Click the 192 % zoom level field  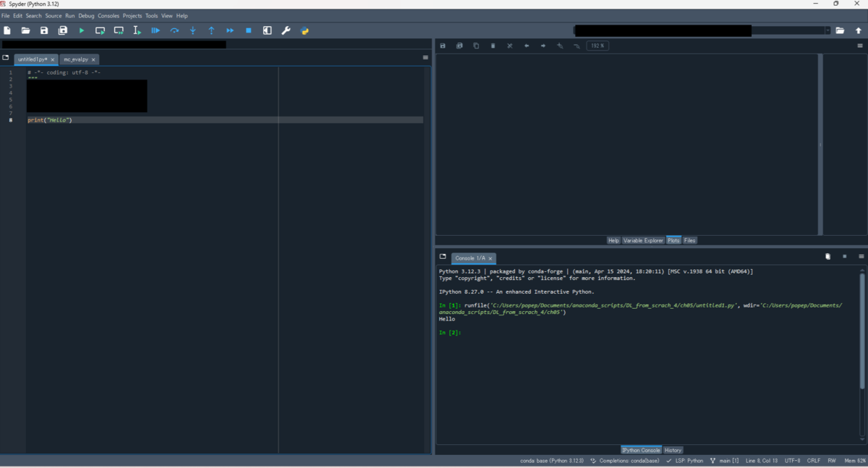coord(597,46)
